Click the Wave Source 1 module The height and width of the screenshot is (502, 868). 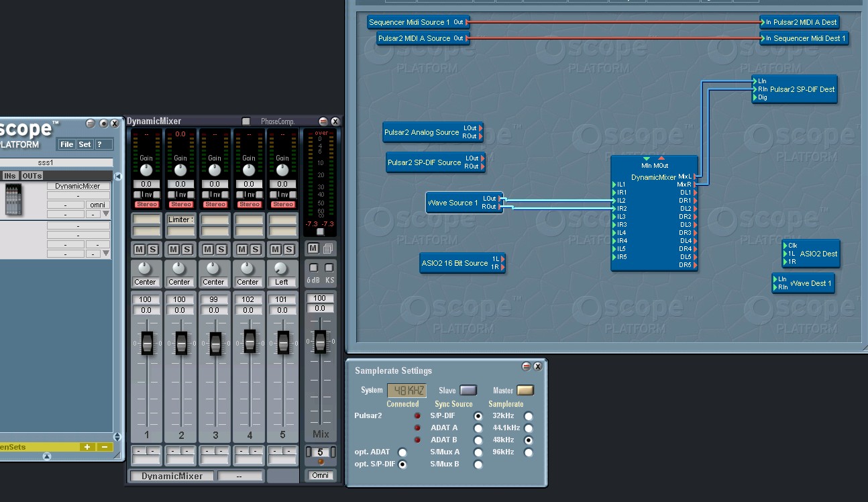(x=453, y=203)
